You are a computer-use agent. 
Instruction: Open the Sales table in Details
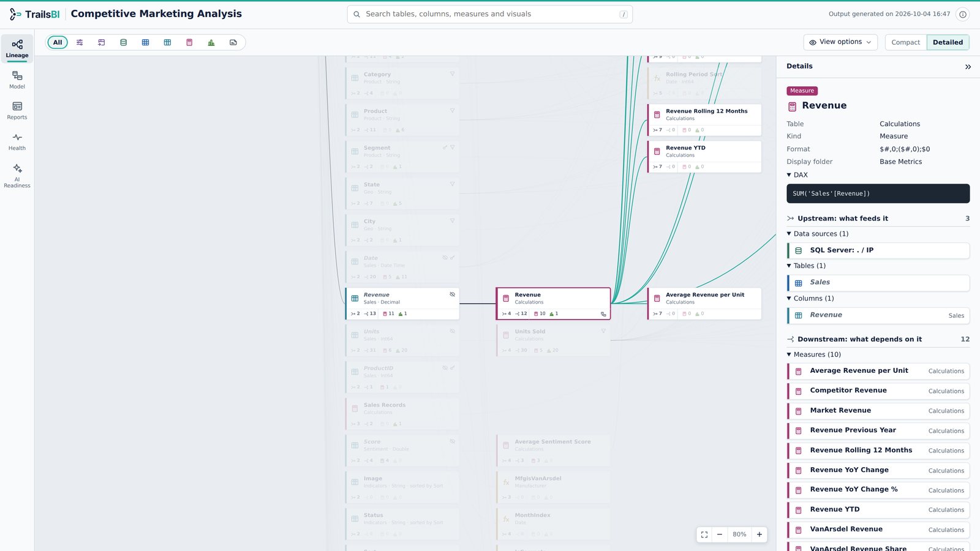pos(878,282)
